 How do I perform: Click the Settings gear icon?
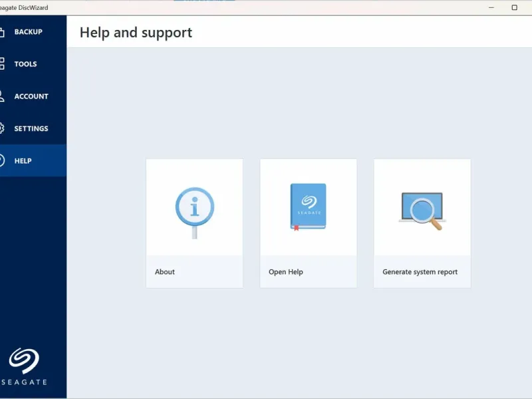pyautogui.click(x=2, y=128)
